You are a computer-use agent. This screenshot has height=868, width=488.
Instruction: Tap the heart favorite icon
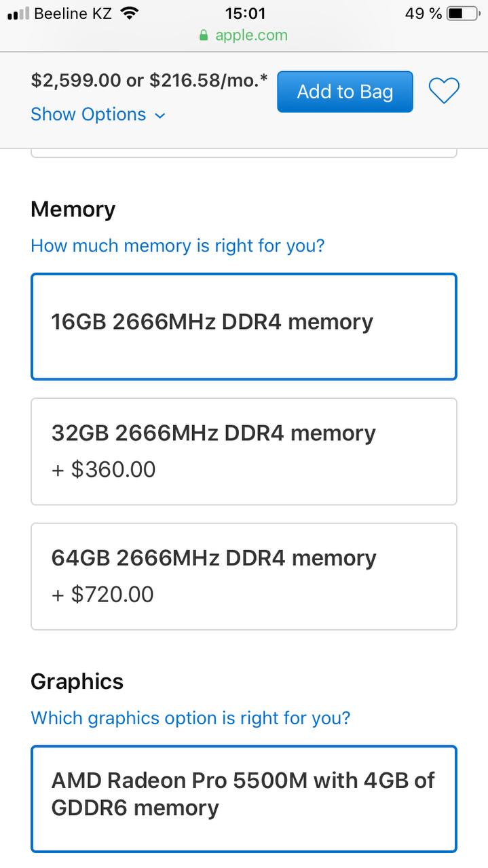click(x=444, y=91)
